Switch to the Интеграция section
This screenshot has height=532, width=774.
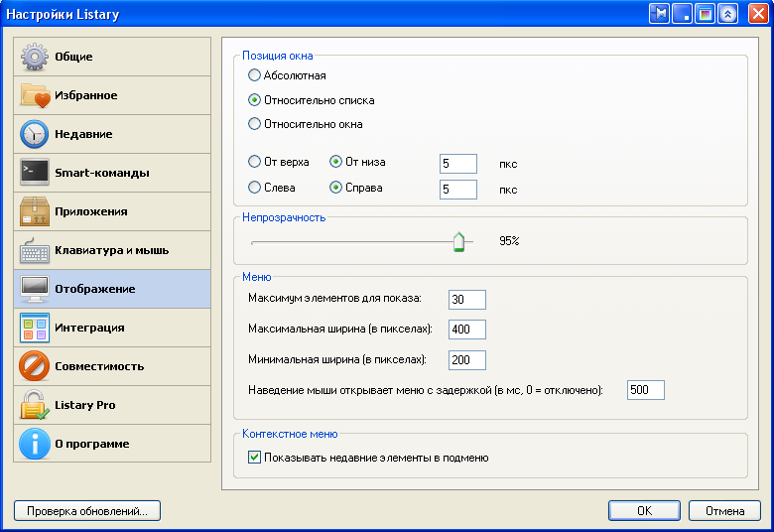click(112, 328)
